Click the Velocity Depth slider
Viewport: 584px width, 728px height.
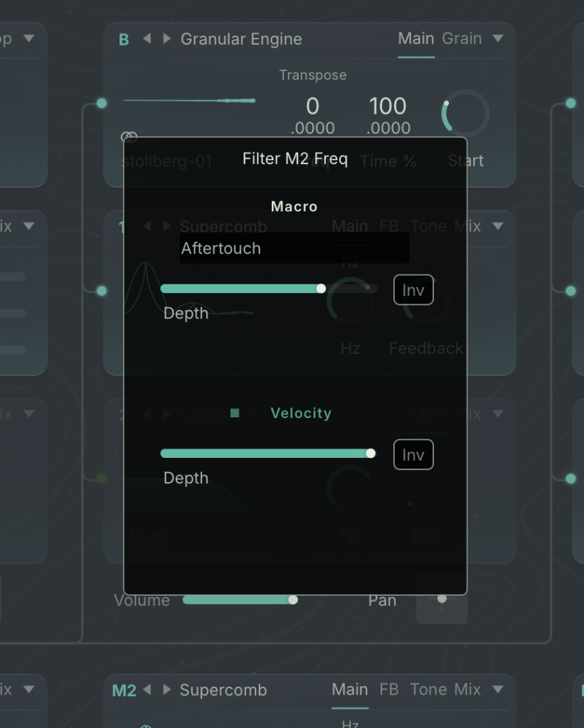coord(266,454)
